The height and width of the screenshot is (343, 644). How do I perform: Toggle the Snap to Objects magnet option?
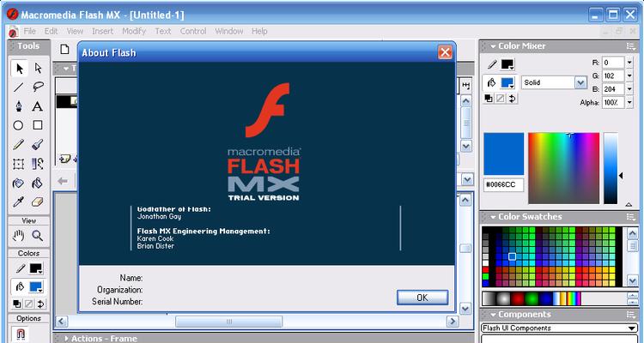pyautogui.click(x=20, y=334)
